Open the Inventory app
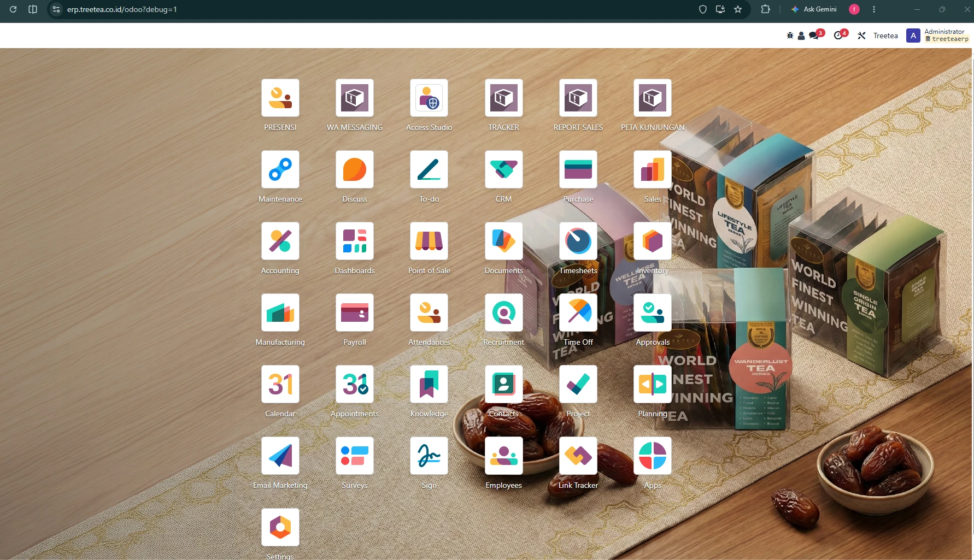974x560 pixels. point(653,241)
